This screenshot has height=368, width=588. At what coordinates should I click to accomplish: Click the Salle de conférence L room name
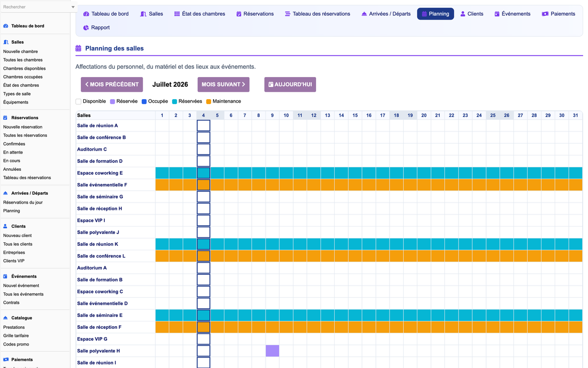101,256
